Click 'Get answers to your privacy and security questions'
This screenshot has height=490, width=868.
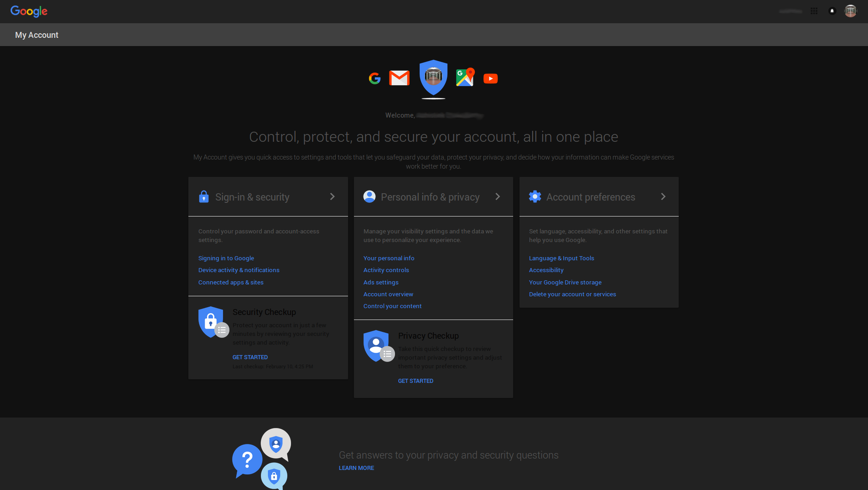point(448,455)
